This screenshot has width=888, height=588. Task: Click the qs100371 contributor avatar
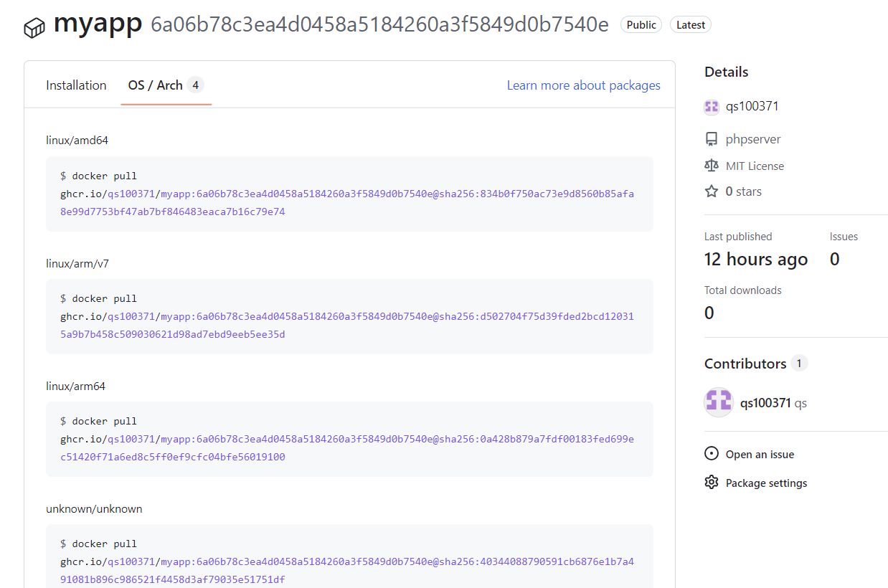[719, 402]
